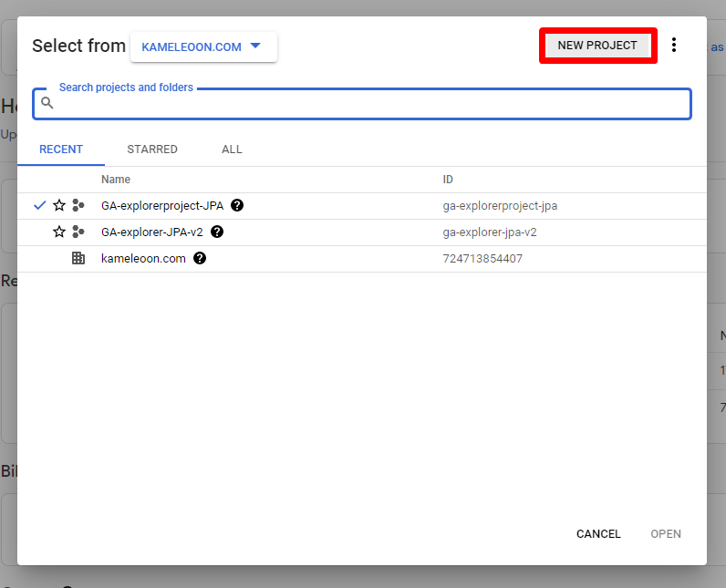726x588 pixels.
Task: Switch to the STARRED tab
Action: pos(152,150)
